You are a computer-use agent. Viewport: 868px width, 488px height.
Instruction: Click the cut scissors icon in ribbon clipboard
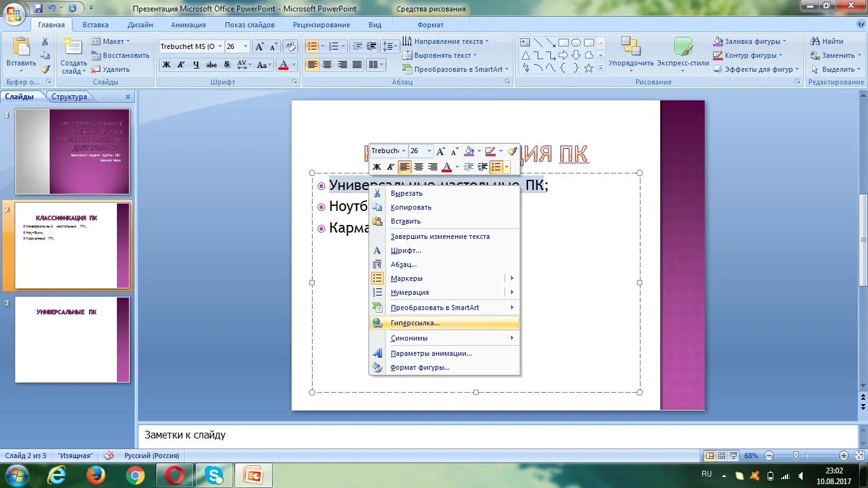pyautogui.click(x=45, y=41)
